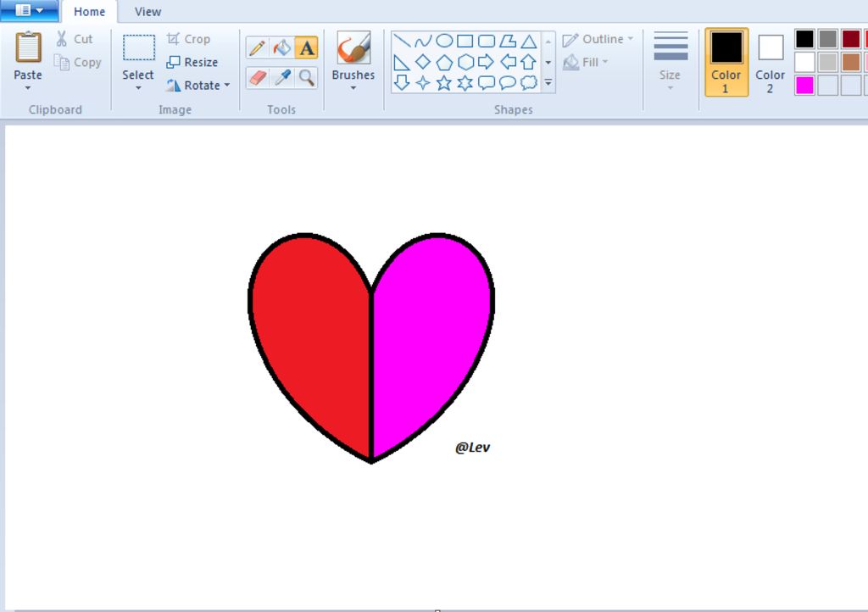Select the Eraser tool

[x=258, y=78]
